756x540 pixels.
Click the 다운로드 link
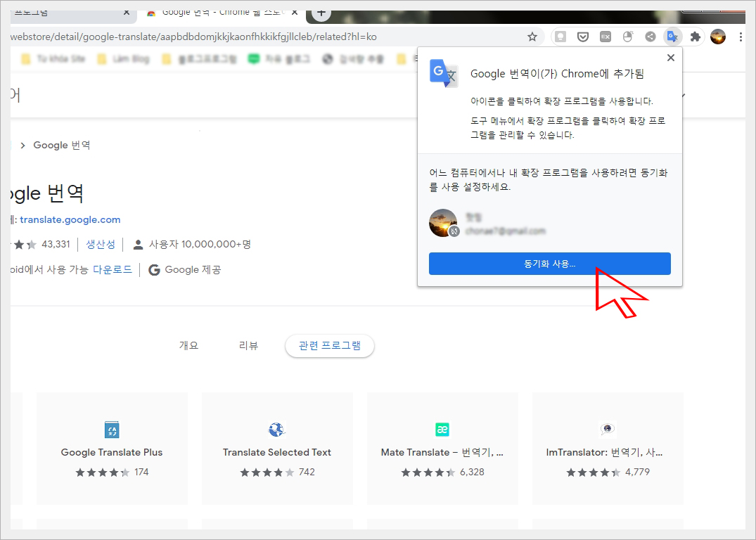pyautogui.click(x=113, y=269)
